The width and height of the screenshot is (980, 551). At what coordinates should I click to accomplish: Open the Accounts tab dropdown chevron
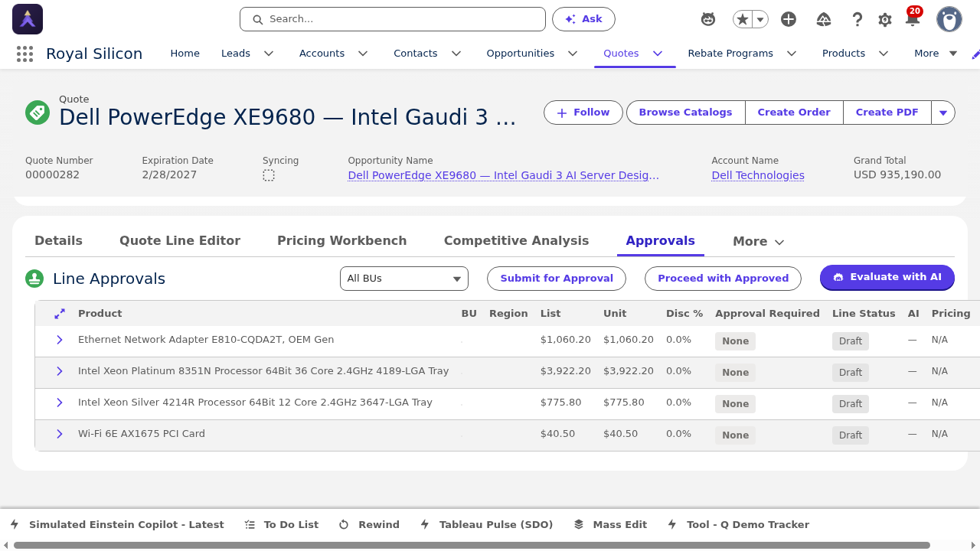(363, 54)
